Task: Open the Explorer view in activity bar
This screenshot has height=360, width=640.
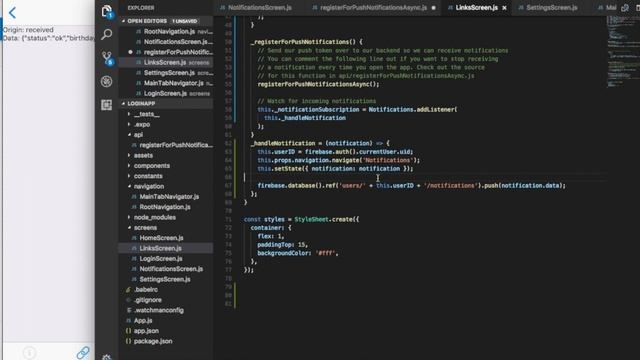Action: (107, 11)
